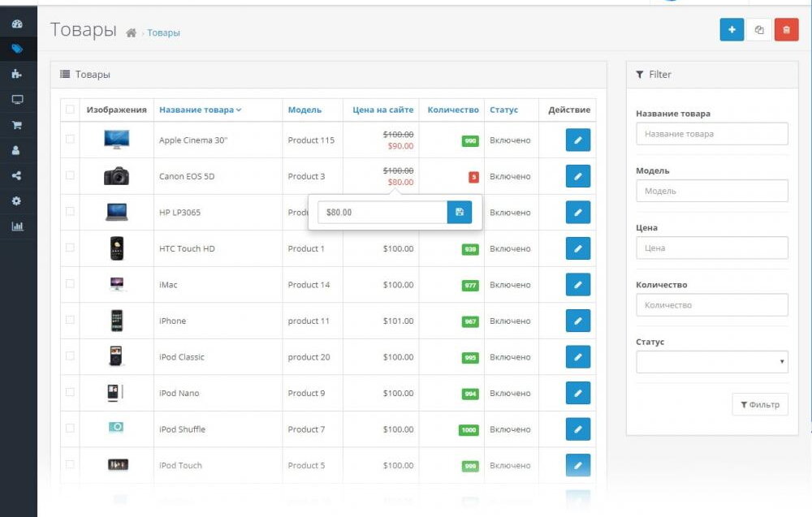The height and width of the screenshot is (517, 812).
Task: Click the red delete trash button
Action: pyautogui.click(x=786, y=30)
